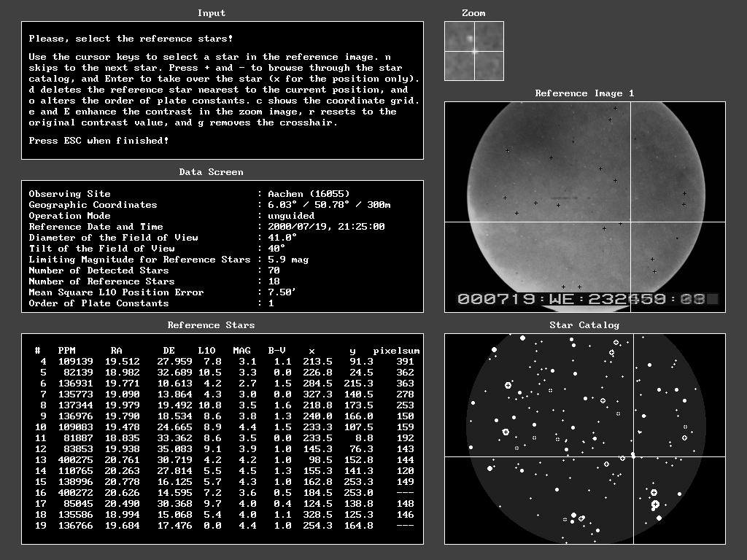Click the Observing Site value Aachen (16055)
This screenshot has width=747, height=560.
pos(309,194)
